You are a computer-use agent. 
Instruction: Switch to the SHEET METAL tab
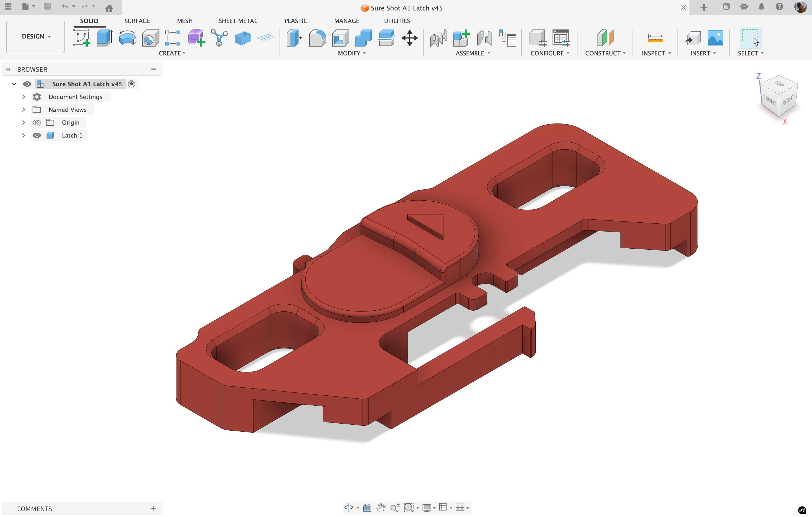point(238,21)
